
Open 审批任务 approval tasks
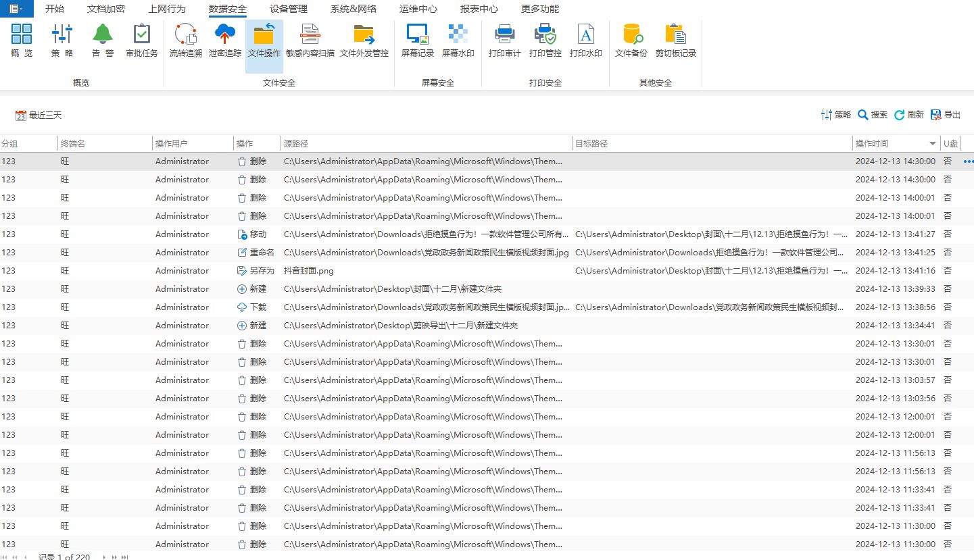[142, 41]
